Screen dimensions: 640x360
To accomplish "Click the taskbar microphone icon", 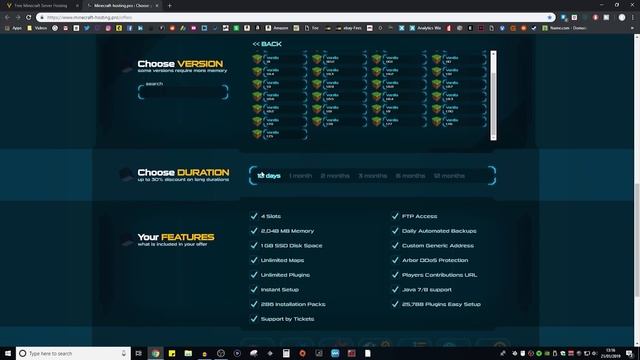I will coord(124,353).
